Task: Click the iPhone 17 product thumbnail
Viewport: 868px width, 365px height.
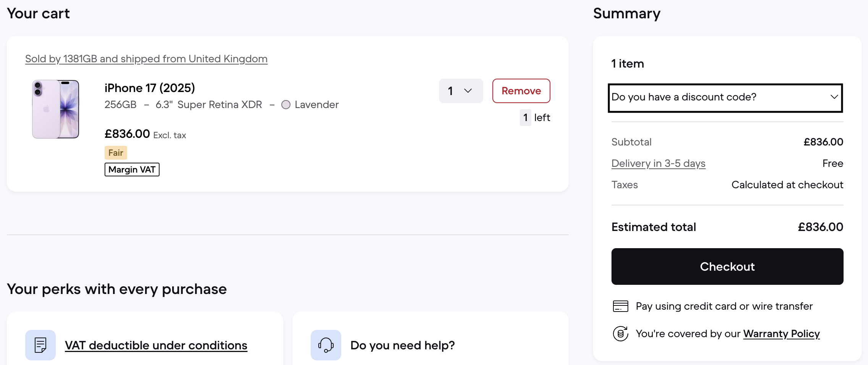Action: 56,109
